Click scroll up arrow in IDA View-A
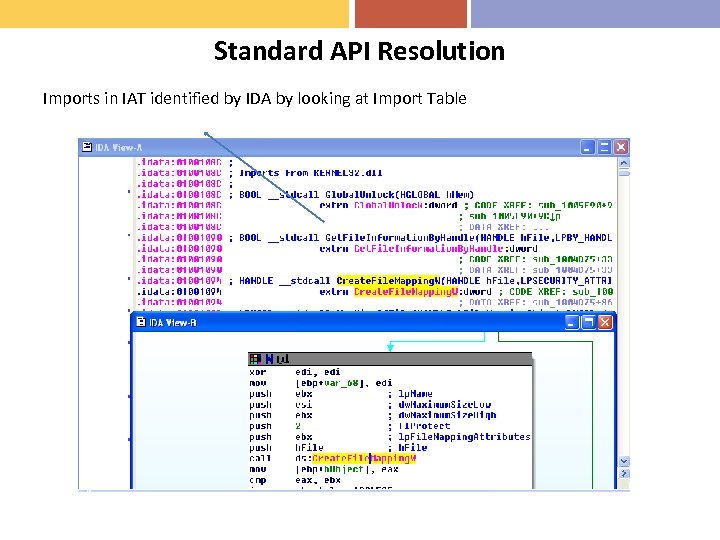This screenshot has height=540, width=720. [x=624, y=163]
